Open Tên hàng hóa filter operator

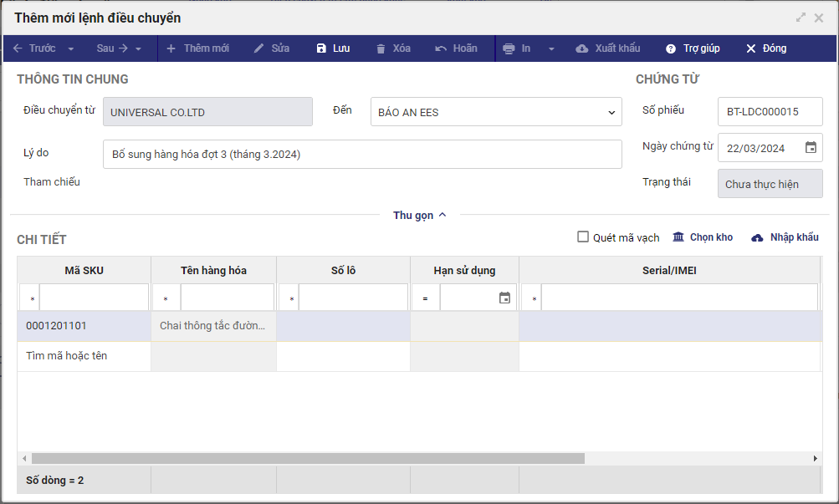(166, 298)
